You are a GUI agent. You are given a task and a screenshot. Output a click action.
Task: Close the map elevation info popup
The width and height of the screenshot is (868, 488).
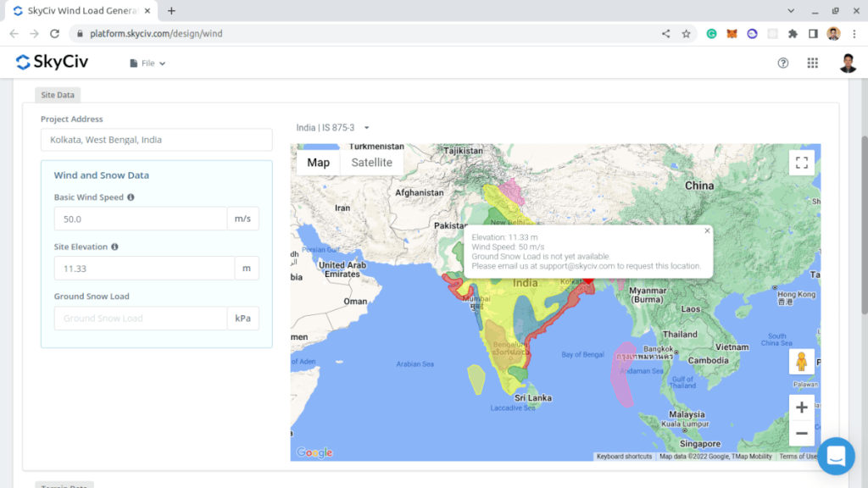click(707, 230)
